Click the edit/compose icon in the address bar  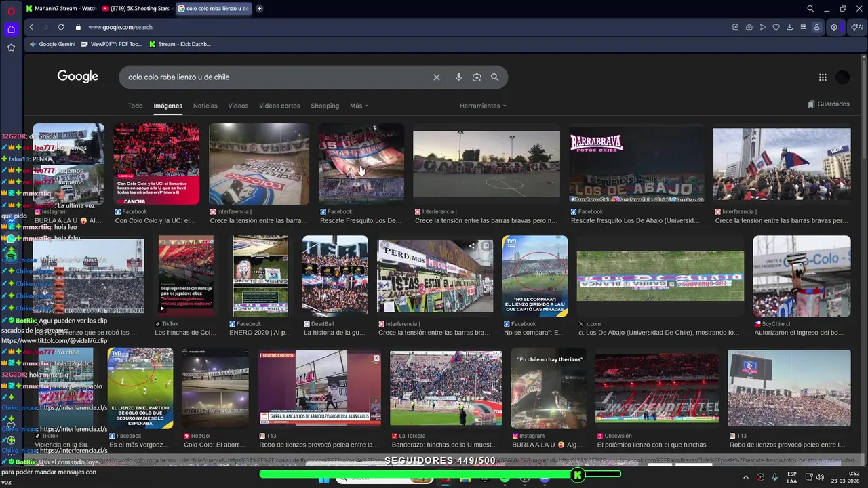pyautogui.click(x=735, y=27)
